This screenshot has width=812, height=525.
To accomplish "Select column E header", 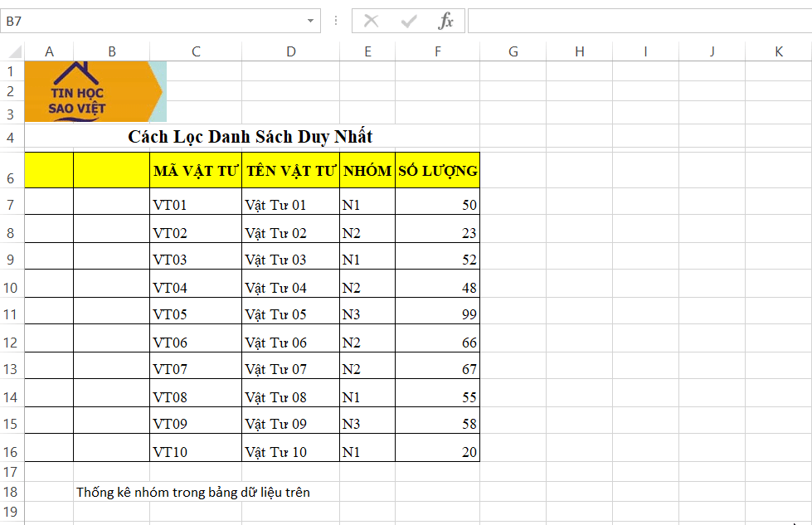I will (x=367, y=51).
